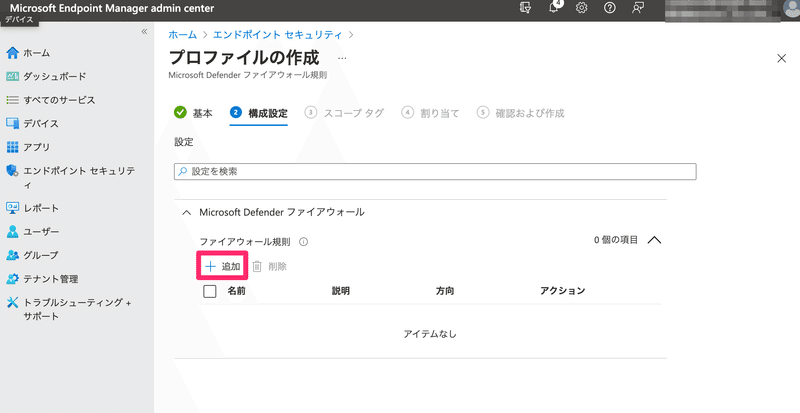The image size is (800, 413).
Task: Open ダッシュボード in the sidebar
Action: tap(46, 76)
